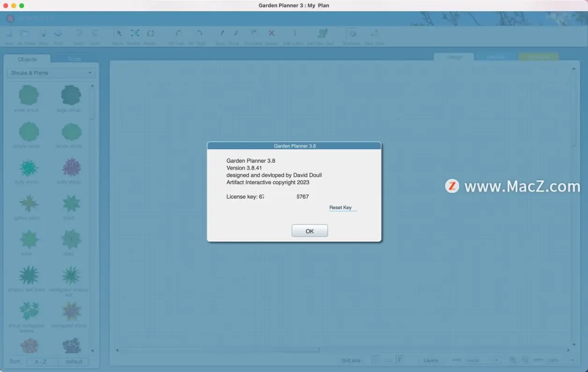
Task: Sort objects by default order
Action: [x=73, y=361]
